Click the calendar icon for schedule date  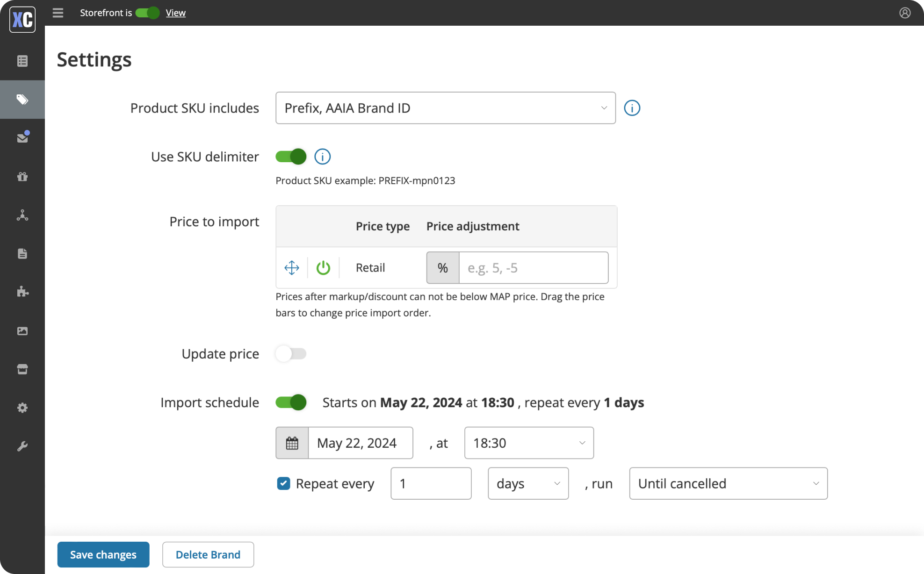292,443
